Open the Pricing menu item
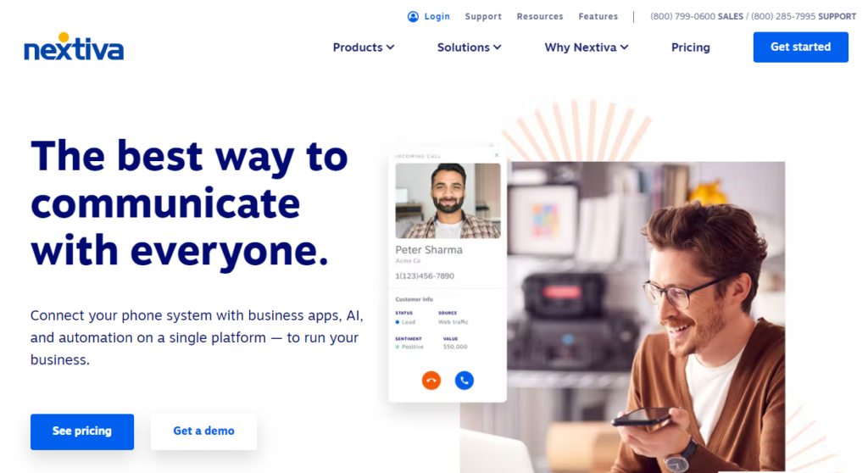The image size is (868, 473). (x=690, y=47)
